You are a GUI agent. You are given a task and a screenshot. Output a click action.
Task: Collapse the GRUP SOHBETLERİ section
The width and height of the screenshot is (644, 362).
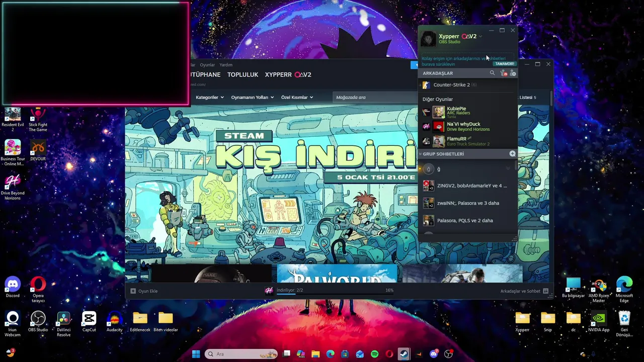421,154
